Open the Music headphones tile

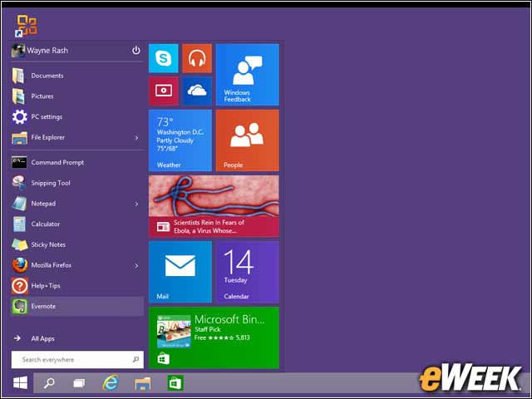tap(197, 58)
